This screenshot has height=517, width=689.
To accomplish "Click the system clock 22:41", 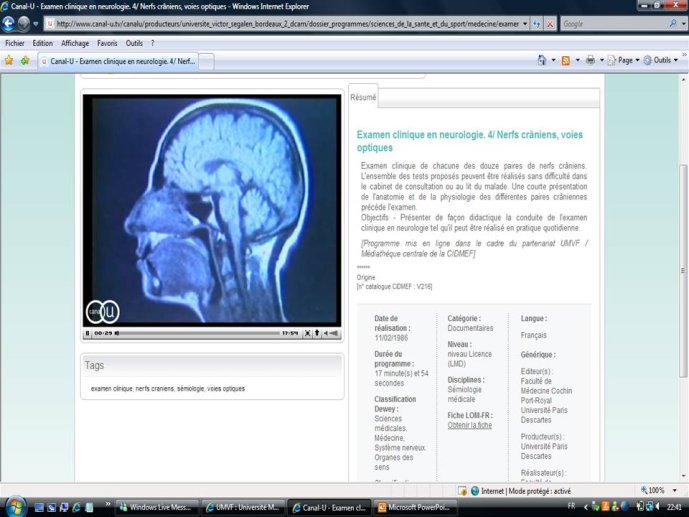I will [x=674, y=507].
